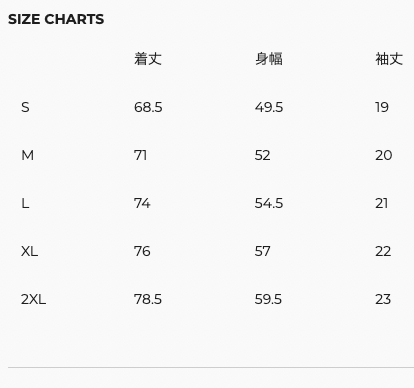414x388 pixels.
Task: Click the 78.5 length cell for 2XL
Action: 148,299
